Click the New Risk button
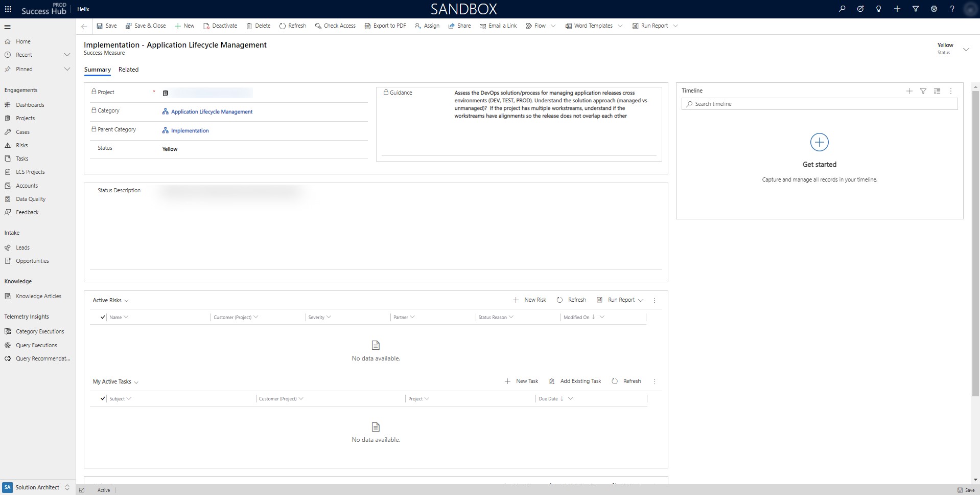This screenshot has height=495, width=980. pyautogui.click(x=529, y=300)
